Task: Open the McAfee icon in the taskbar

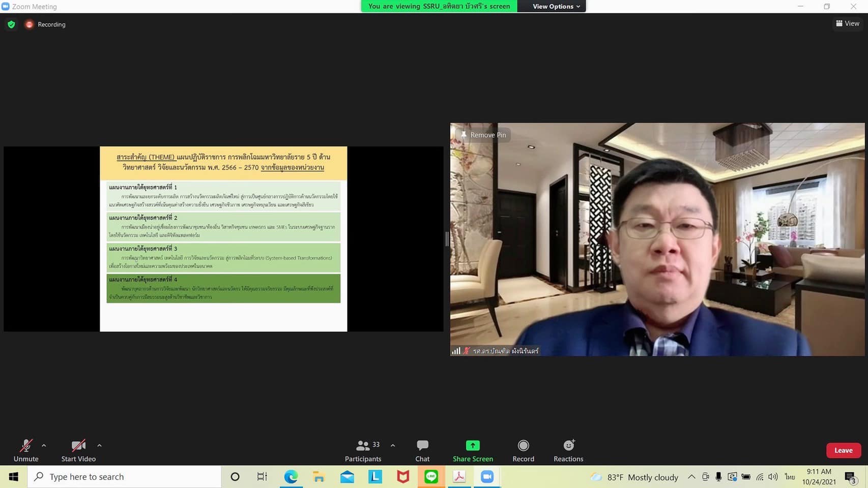Action: pyautogui.click(x=403, y=477)
